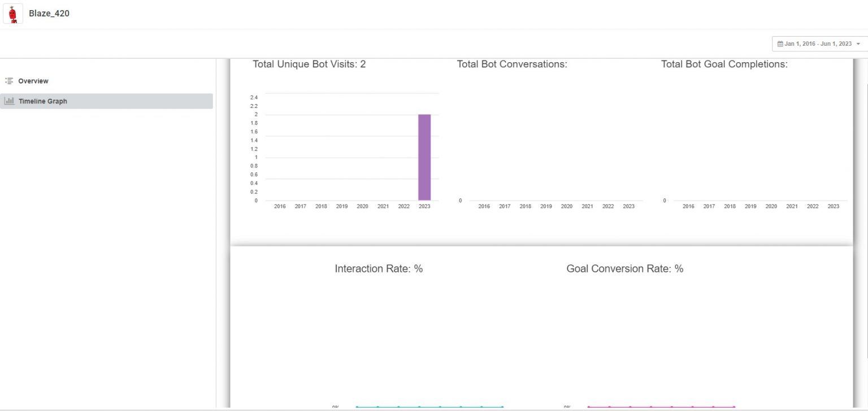Viewport: 868px width, 411px height.
Task: Click the Interaction Rate chart heading
Action: pos(378,269)
